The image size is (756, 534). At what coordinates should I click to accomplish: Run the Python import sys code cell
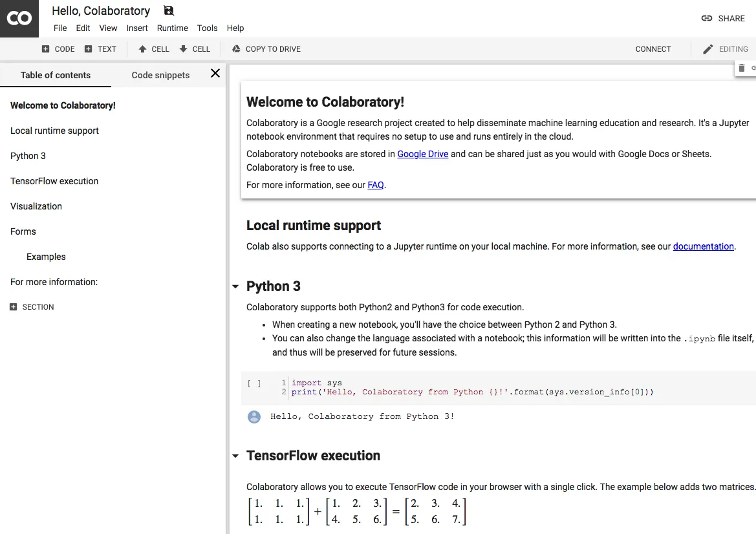tap(254, 383)
